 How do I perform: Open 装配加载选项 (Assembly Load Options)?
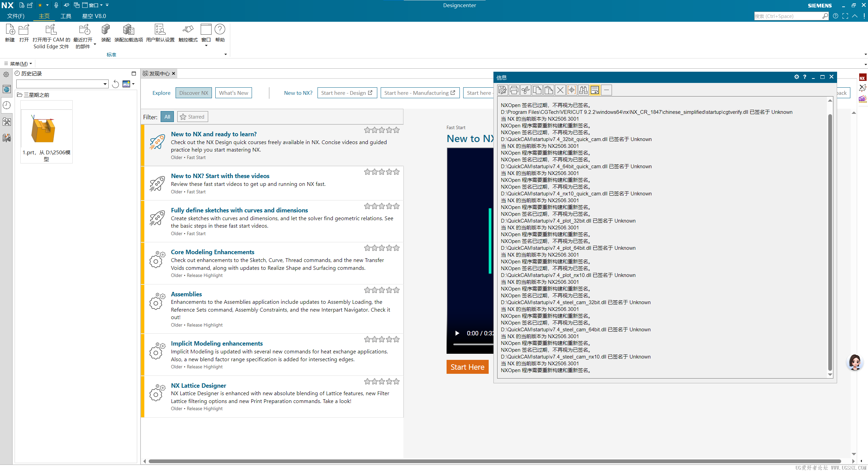click(129, 33)
